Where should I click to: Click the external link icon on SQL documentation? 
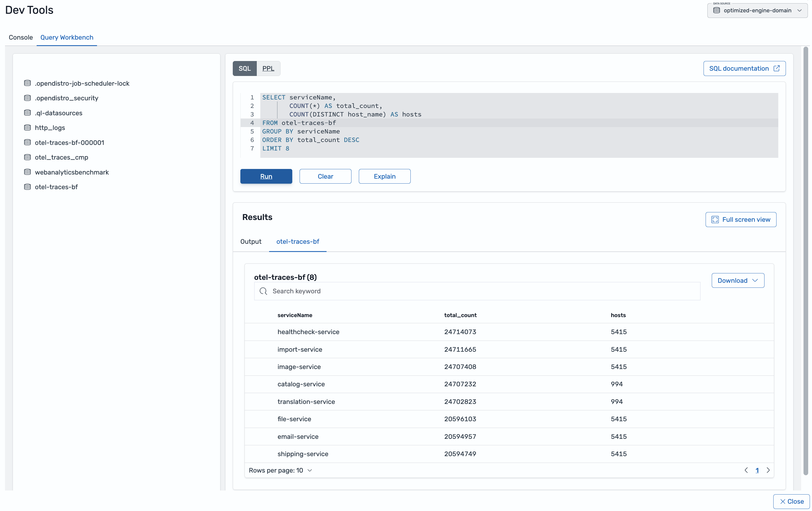pyautogui.click(x=777, y=69)
